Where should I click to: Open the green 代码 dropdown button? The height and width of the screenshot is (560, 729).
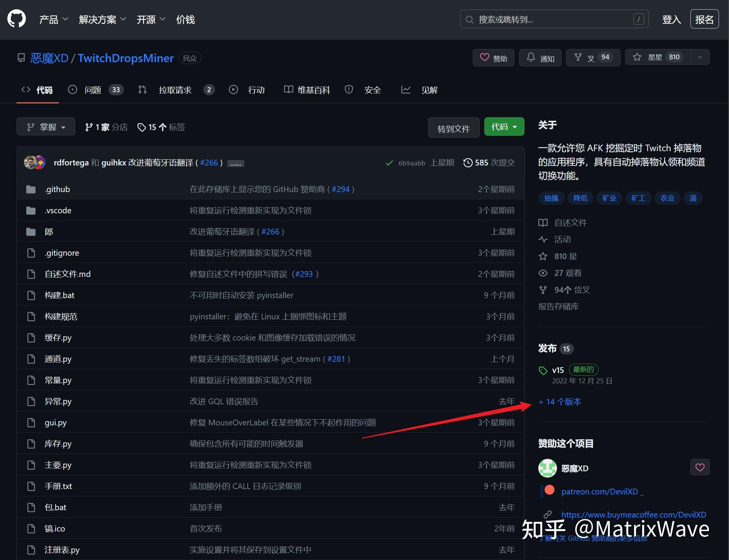(x=504, y=127)
